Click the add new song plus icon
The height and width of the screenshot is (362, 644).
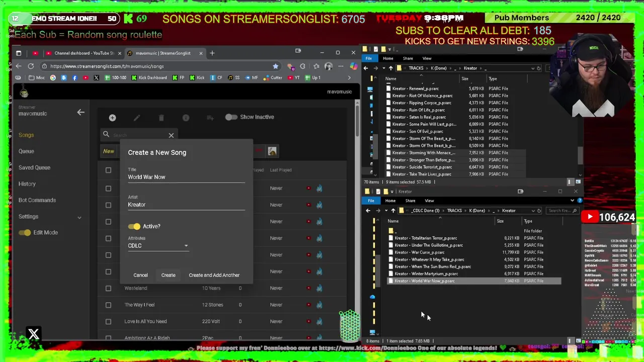112,118
